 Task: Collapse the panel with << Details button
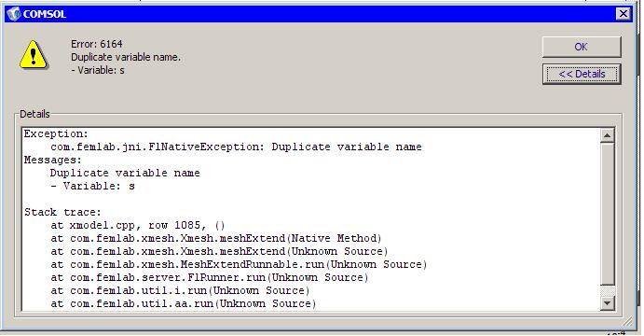coord(582,74)
